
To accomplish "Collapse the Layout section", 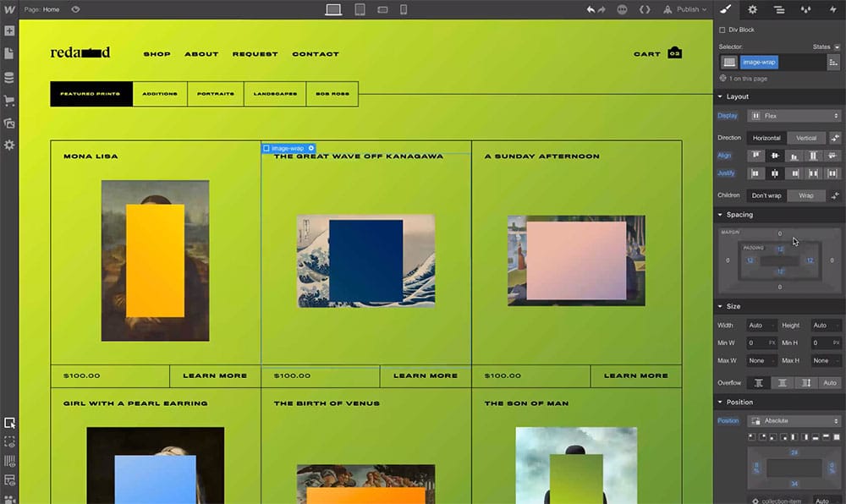I will [x=737, y=96].
